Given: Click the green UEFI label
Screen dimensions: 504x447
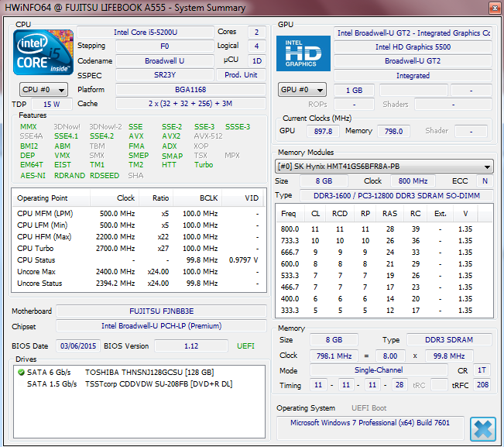Looking at the screenshot, I should coord(245,346).
